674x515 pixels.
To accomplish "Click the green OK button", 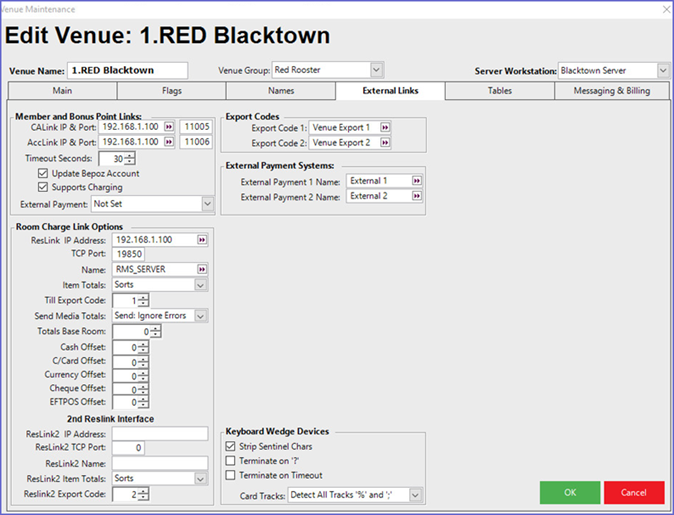I will [570, 493].
